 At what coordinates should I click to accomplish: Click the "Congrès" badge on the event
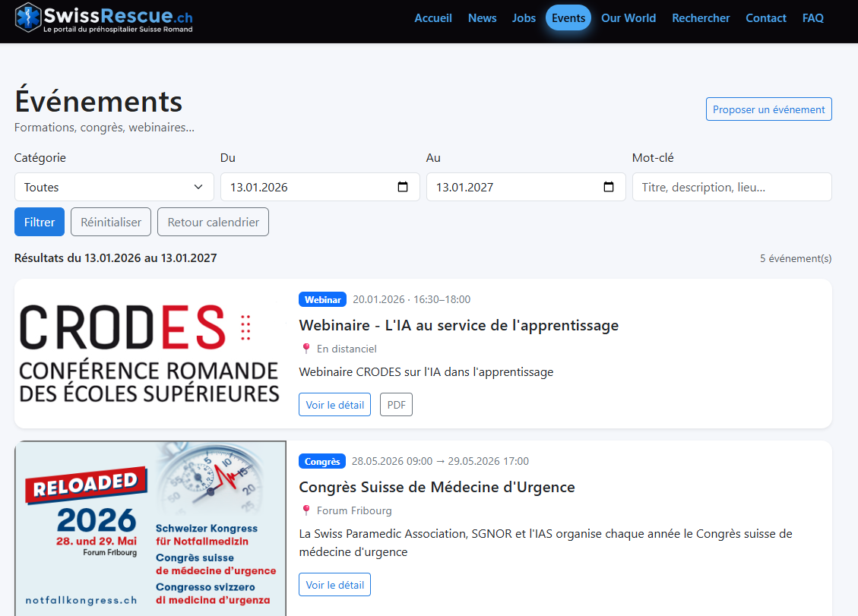pyautogui.click(x=322, y=461)
